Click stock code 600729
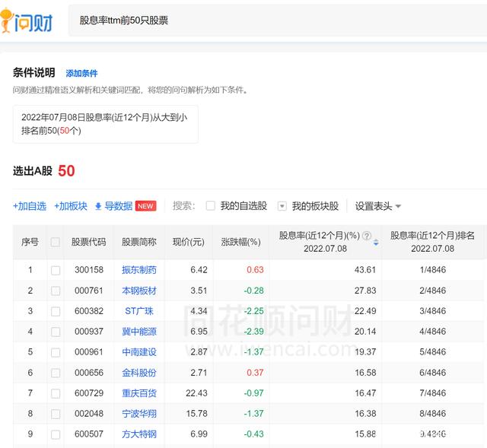Image resolution: width=487 pixels, height=448 pixels. [89, 393]
